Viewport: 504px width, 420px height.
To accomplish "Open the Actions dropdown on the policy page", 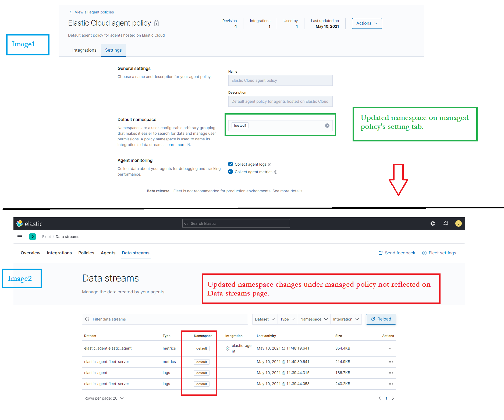I will click(x=367, y=23).
